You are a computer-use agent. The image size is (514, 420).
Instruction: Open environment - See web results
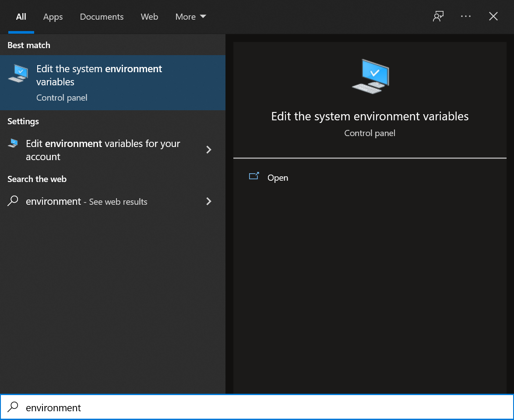tap(86, 201)
